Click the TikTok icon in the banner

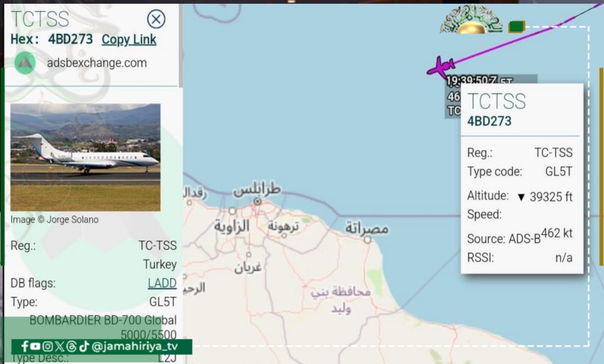click(x=84, y=346)
